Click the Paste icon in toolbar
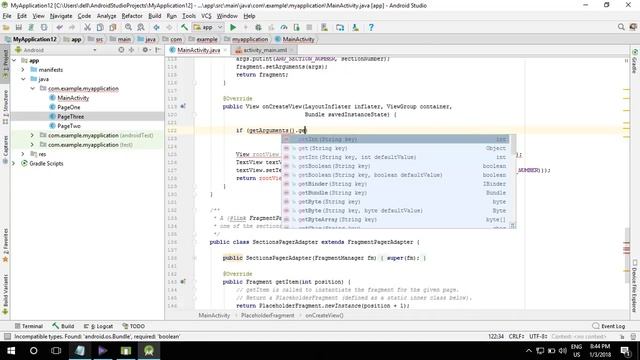Viewport: 640px width, 360px height. [x=113, y=27]
